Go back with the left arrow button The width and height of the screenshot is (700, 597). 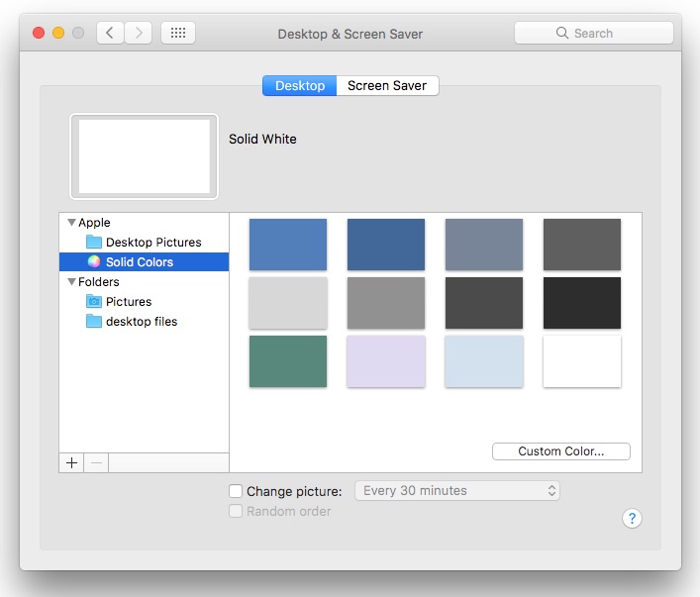(110, 33)
